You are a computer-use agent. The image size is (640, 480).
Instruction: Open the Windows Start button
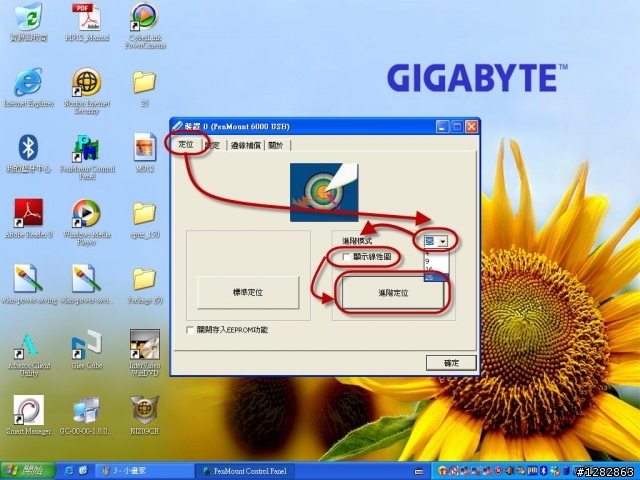27,471
